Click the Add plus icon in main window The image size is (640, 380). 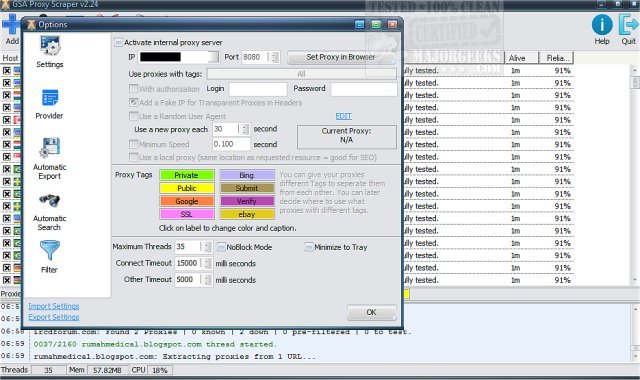point(11,29)
